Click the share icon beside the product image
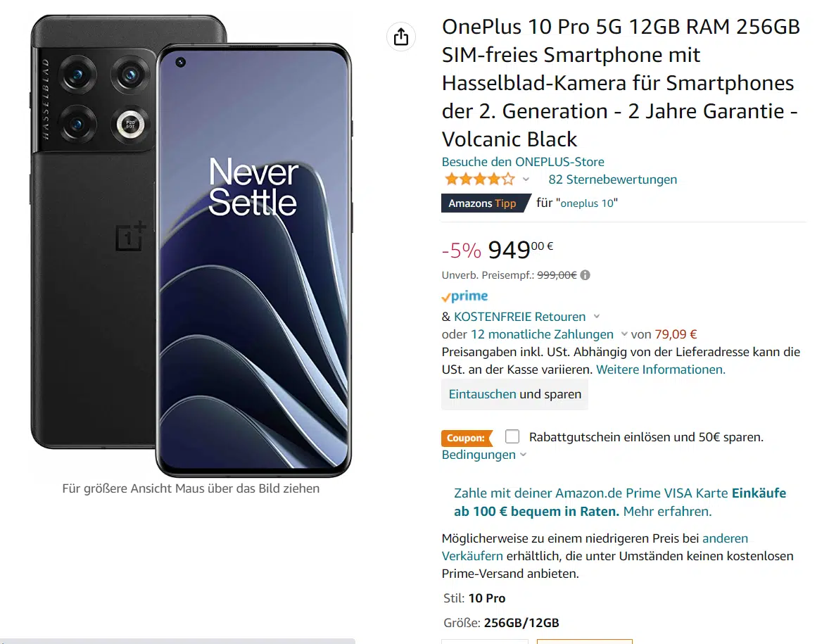Viewport: 829px width, 644px height. [401, 37]
